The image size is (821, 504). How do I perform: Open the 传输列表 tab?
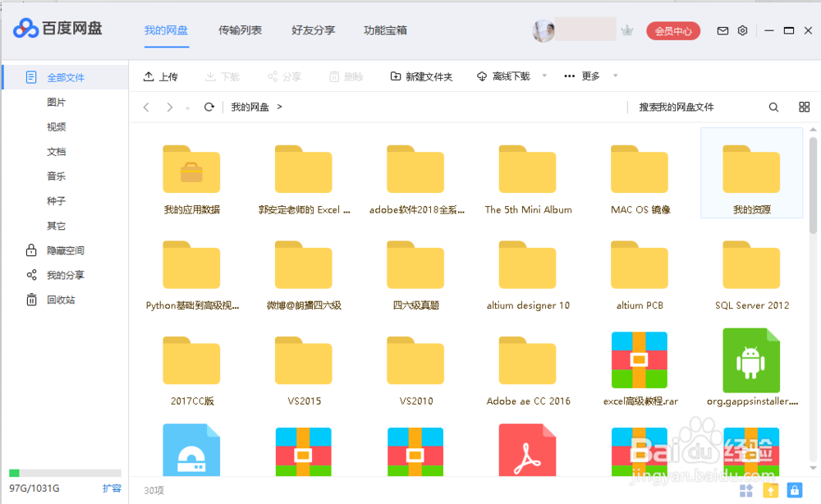coord(240,30)
